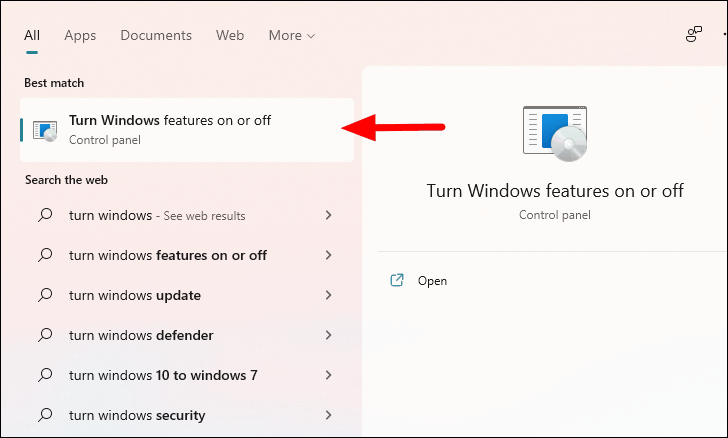Click the Open external-link icon
Screen dimensions: 728x438
click(x=397, y=280)
